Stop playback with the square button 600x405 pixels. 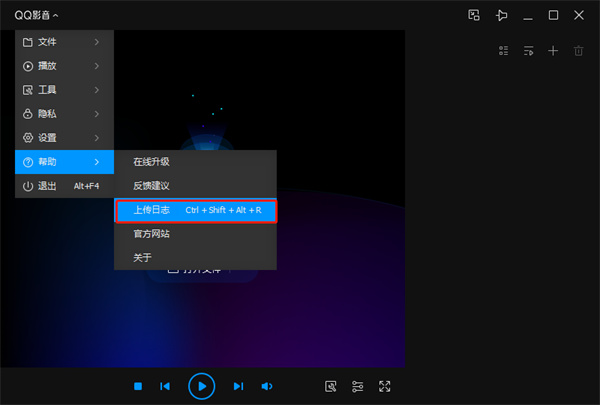click(x=138, y=386)
